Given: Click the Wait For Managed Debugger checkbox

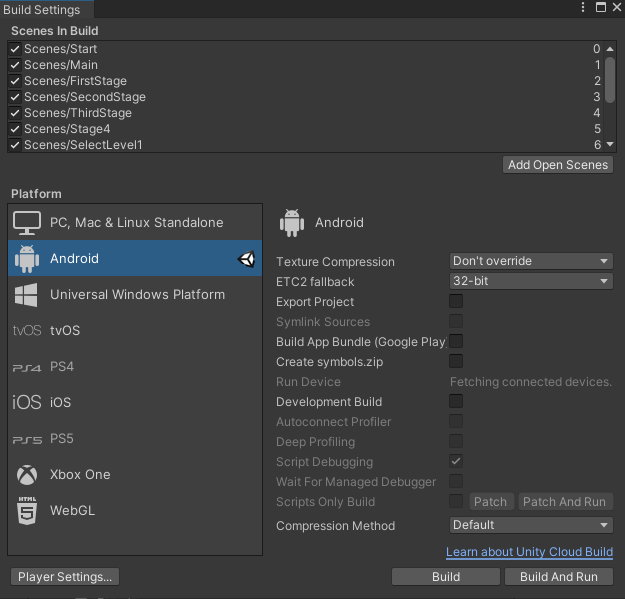Looking at the screenshot, I should (456, 481).
